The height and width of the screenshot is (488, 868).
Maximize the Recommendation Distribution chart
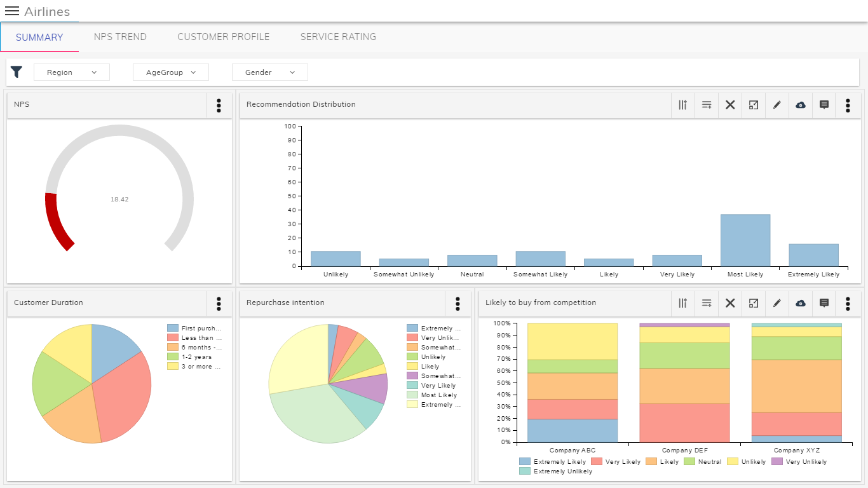click(754, 105)
